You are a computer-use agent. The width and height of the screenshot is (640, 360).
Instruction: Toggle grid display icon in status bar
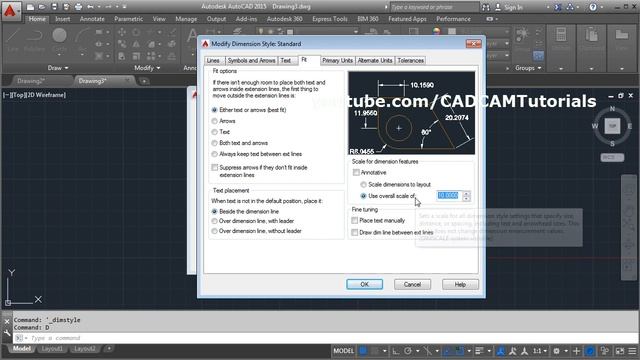pyautogui.click(x=363, y=351)
